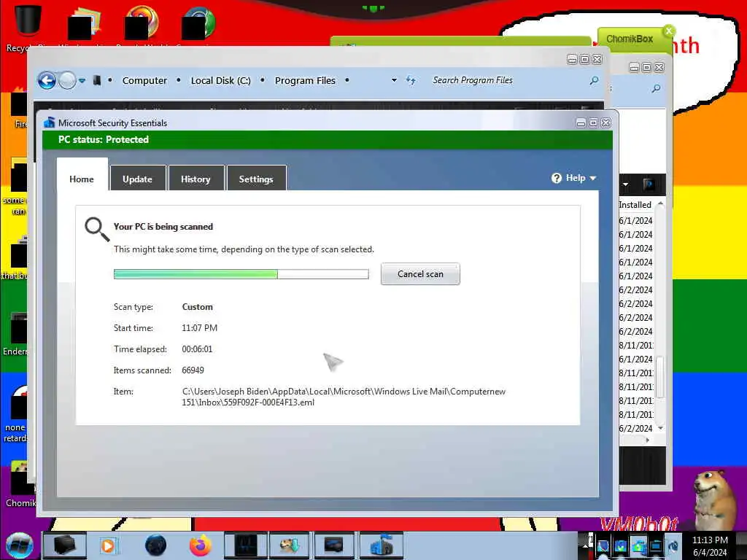This screenshot has width=747, height=560.
Task: Click the start time value 11:07 PM
Action: [x=199, y=327]
